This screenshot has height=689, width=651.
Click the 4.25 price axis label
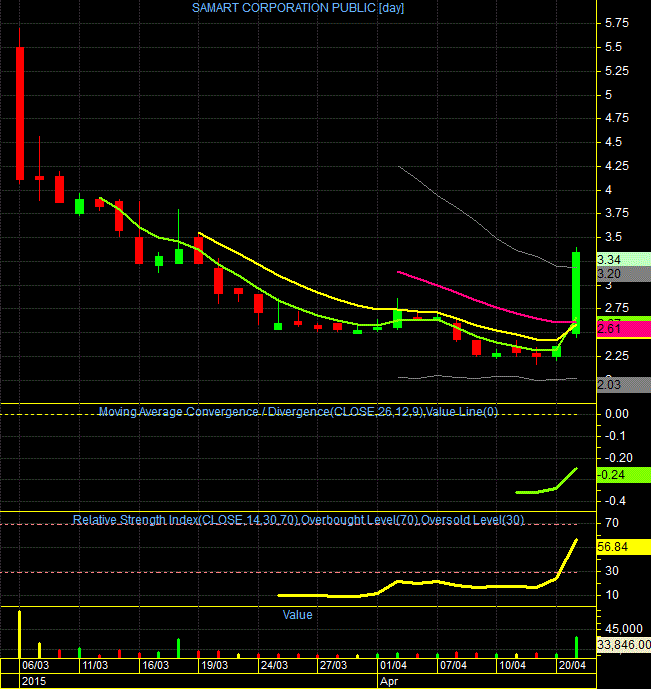point(617,166)
